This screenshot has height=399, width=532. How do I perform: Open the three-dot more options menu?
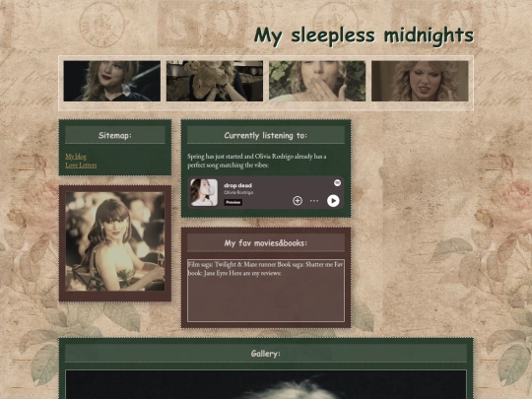[314, 201]
